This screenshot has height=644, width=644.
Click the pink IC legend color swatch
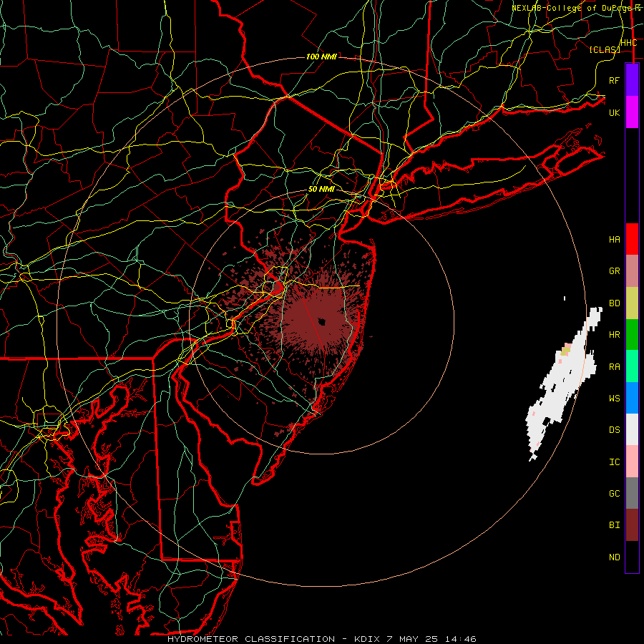coord(632,462)
